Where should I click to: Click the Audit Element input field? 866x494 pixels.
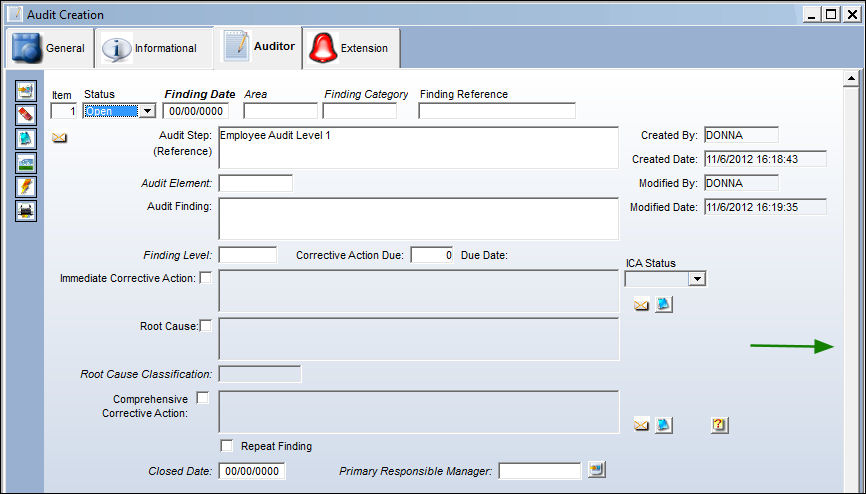(x=256, y=183)
